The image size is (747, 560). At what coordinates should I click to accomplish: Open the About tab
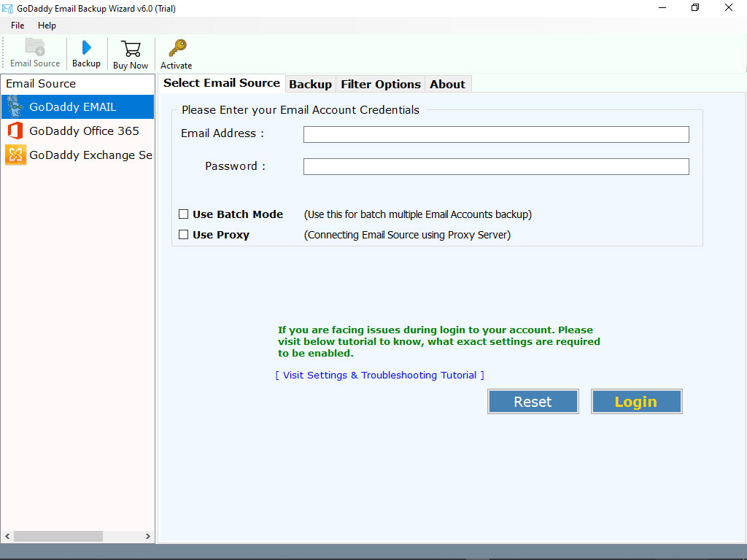coord(447,85)
